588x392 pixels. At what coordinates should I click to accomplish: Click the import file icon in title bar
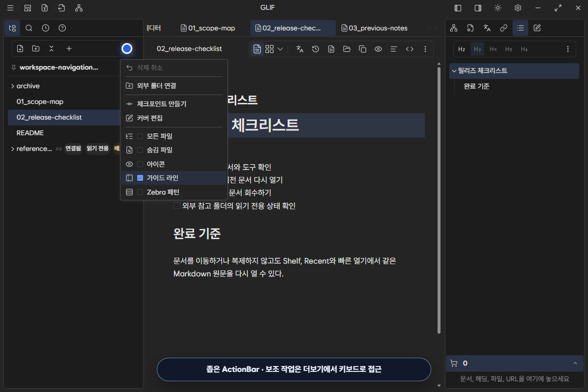(61, 8)
